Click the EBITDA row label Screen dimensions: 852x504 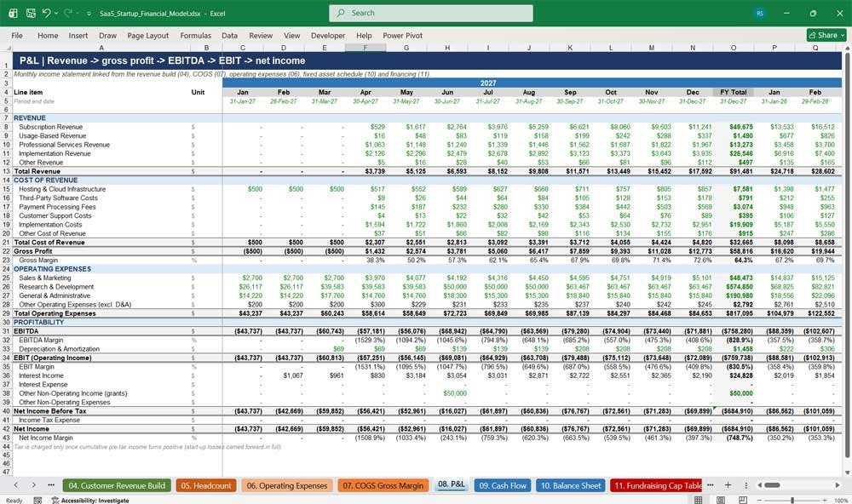(x=26, y=330)
